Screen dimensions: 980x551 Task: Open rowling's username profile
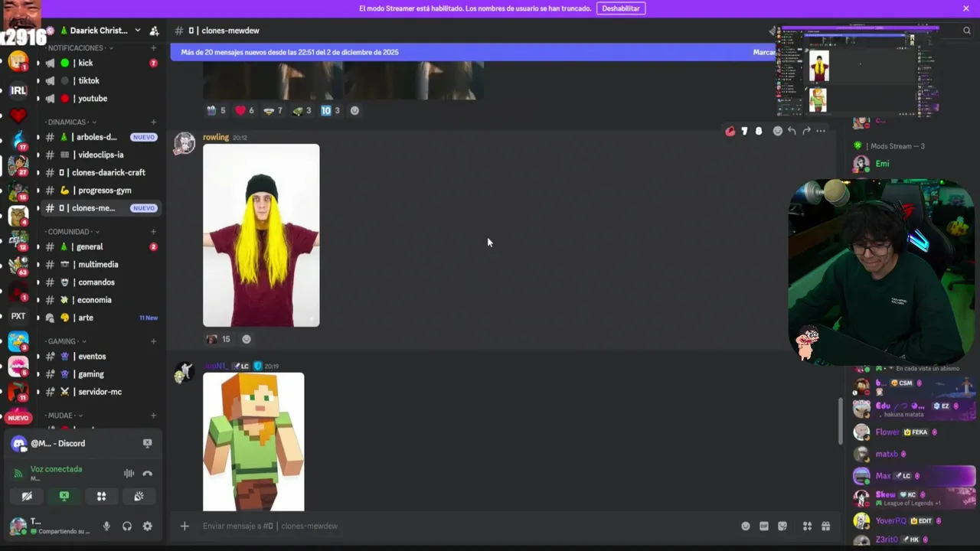[x=215, y=137]
